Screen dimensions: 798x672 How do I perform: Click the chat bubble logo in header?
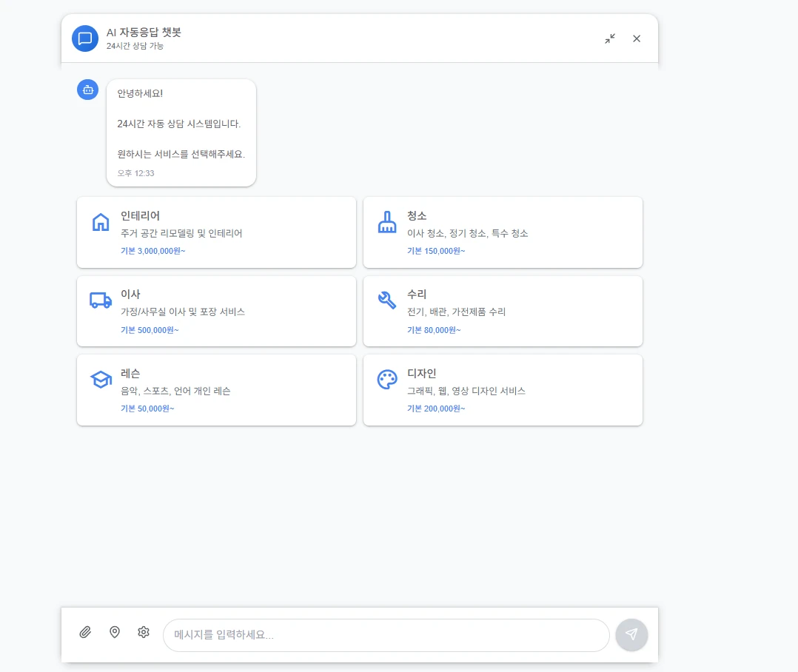85,38
